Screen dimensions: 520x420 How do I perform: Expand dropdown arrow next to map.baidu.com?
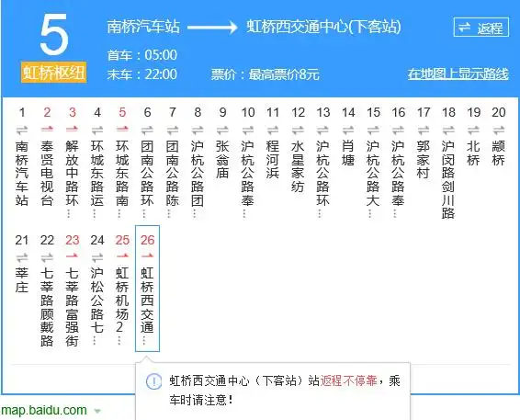pyautogui.click(x=97, y=412)
